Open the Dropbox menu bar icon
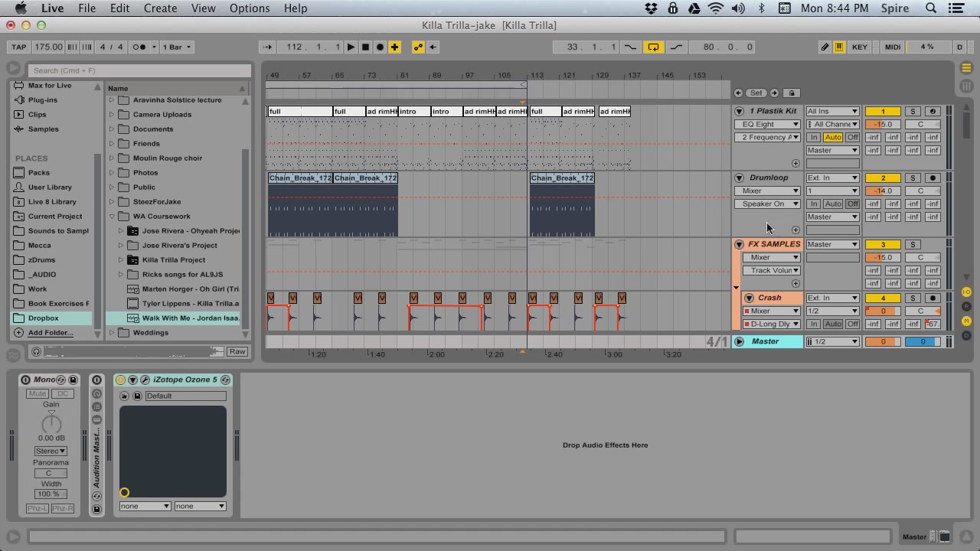 point(651,8)
